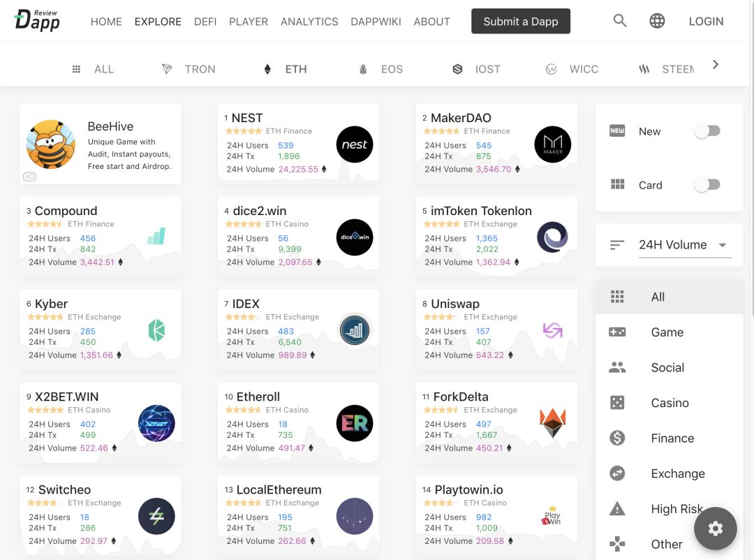Select the STEEM blockchain tab
Image resolution: width=754 pixels, height=560 pixels.
point(667,69)
